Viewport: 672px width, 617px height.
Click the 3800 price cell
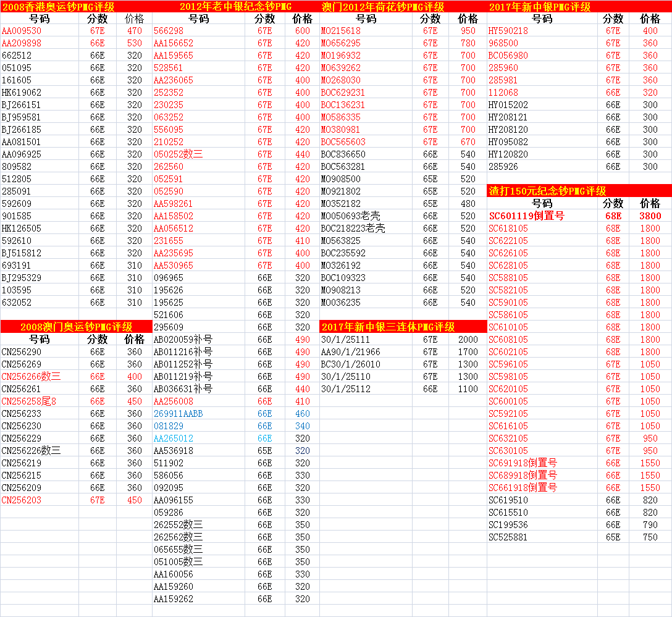point(650,216)
